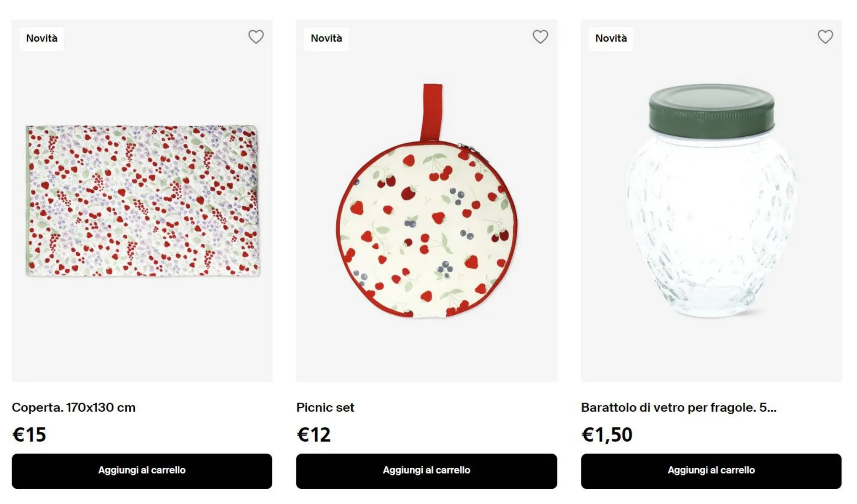
Task: Click the Novità badge on Picnic set
Action: click(326, 38)
